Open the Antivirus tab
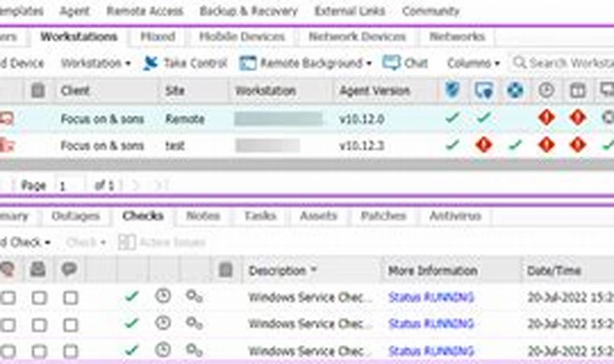Viewport: 614px width, 364px height. [455, 216]
